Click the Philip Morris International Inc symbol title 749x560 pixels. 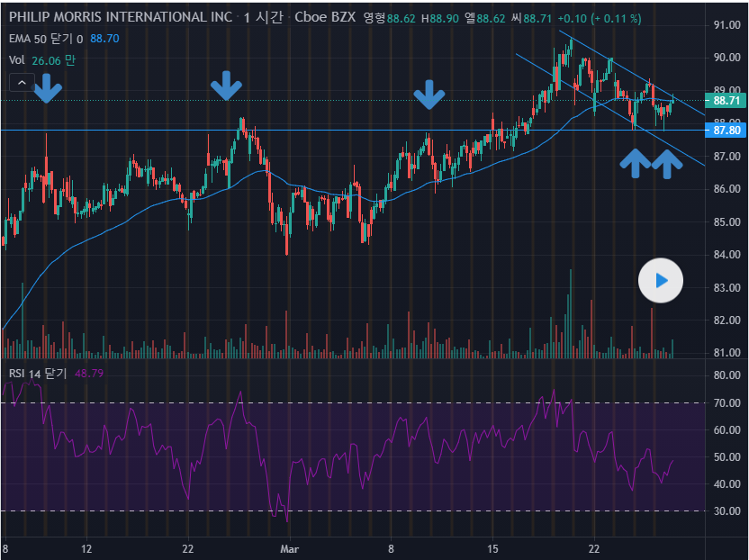120,18
